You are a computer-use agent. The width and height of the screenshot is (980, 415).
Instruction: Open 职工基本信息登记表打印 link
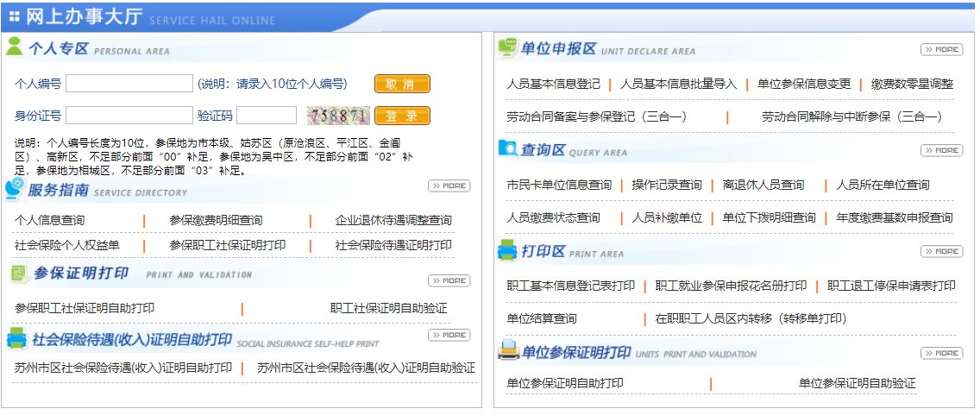click(x=570, y=286)
